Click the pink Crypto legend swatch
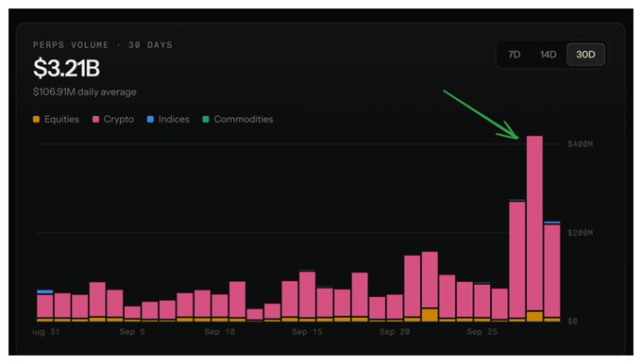This screenshot has width=642, height=364. click(x=95, y=119)
